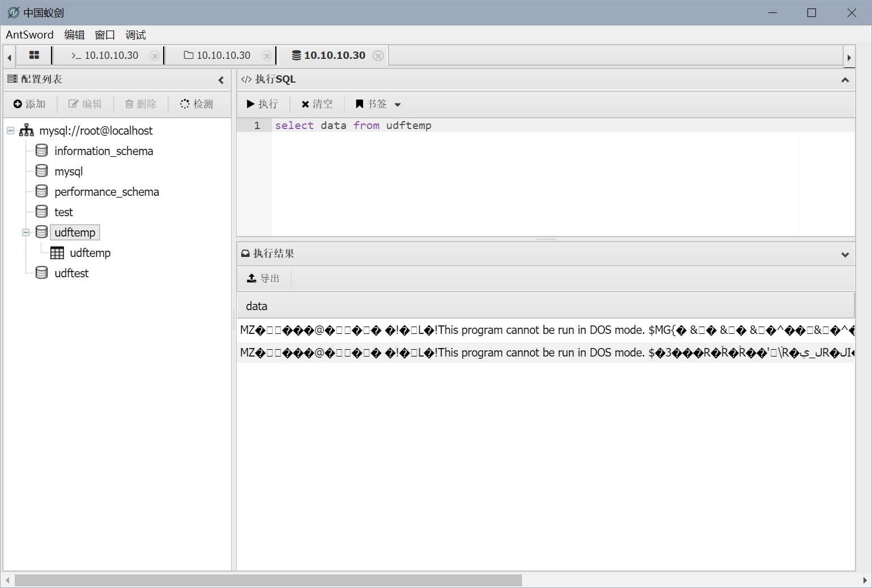Run the SQL query with 执行

tap(262, 104)
